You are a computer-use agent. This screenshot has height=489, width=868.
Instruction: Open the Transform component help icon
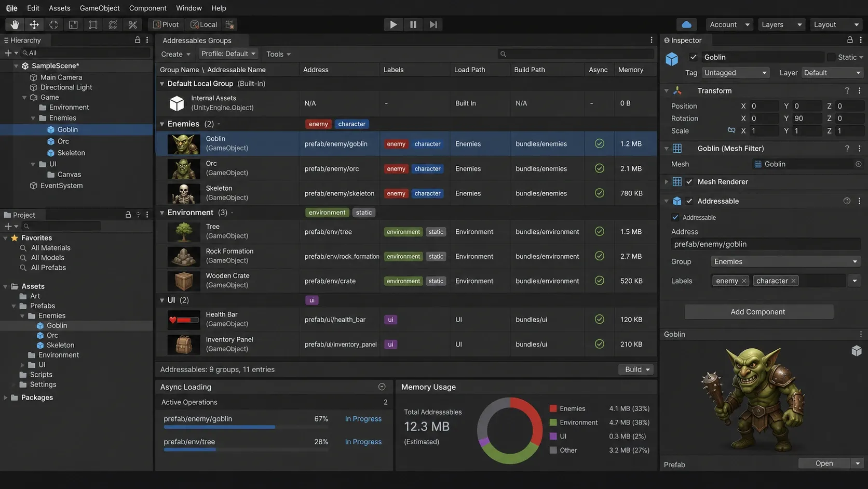click(847, 90)
